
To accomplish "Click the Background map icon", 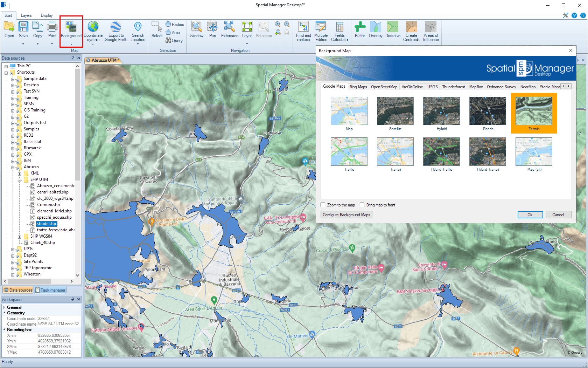I will pyautogui.click(x=71, y=28).
